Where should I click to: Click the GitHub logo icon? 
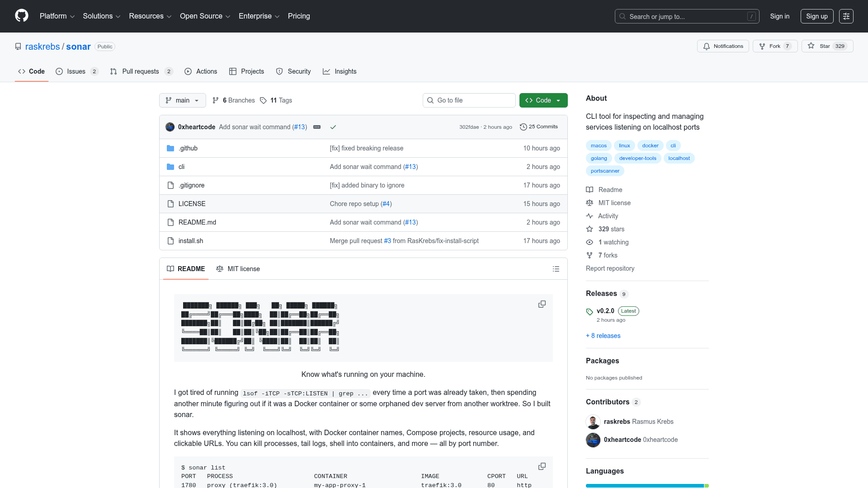[x=22, y=16]
